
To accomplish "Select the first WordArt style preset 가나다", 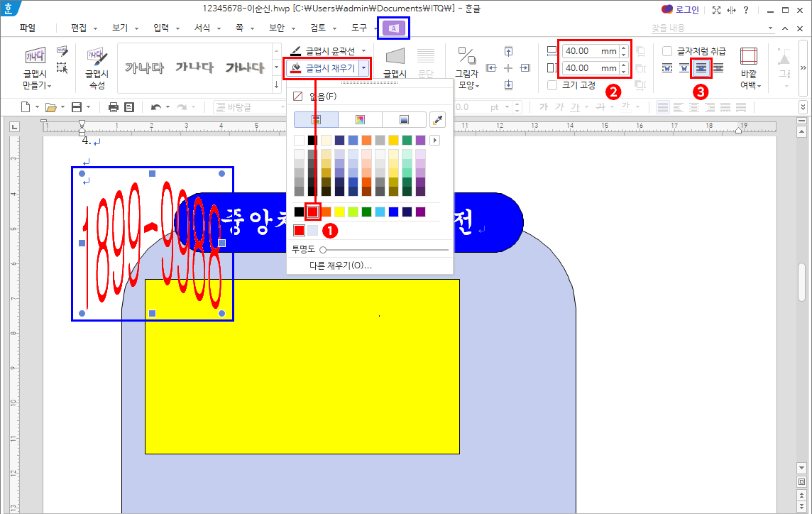I will click(144, 67).
